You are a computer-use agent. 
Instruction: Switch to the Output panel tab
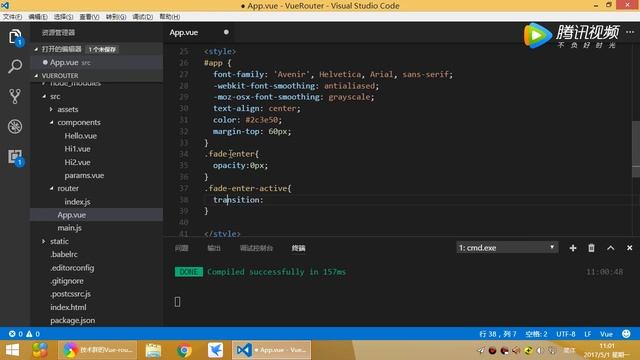[x=214, y=248]
